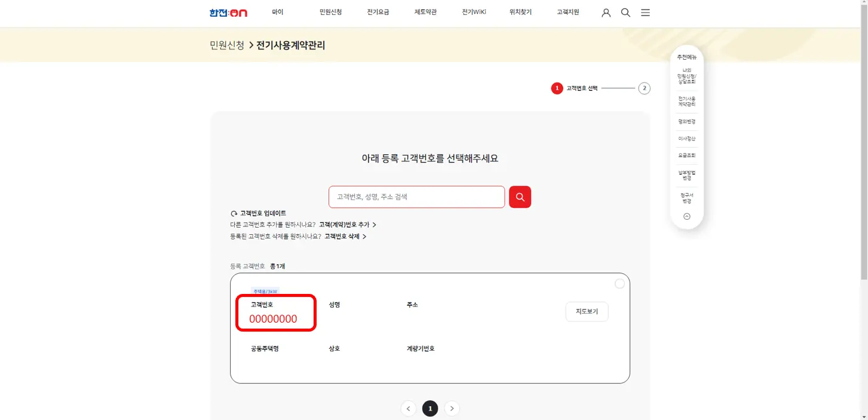Open 지도보기 to view the map

pyautogui.click(x=586, y=311)
